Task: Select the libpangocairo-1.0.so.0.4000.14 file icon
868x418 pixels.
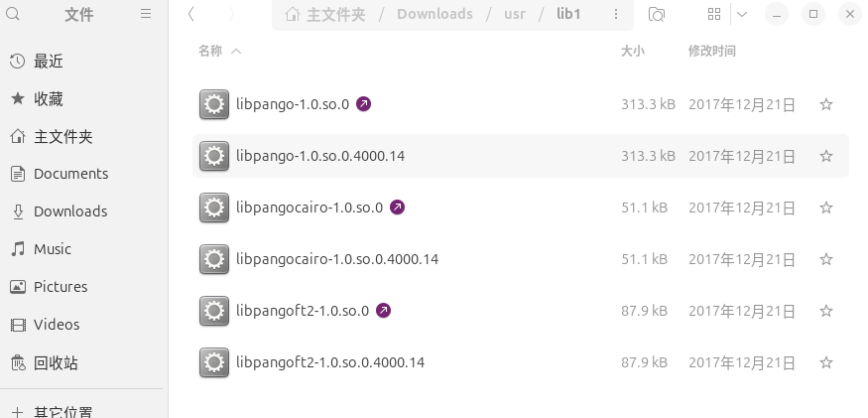Action: [214, 259]
